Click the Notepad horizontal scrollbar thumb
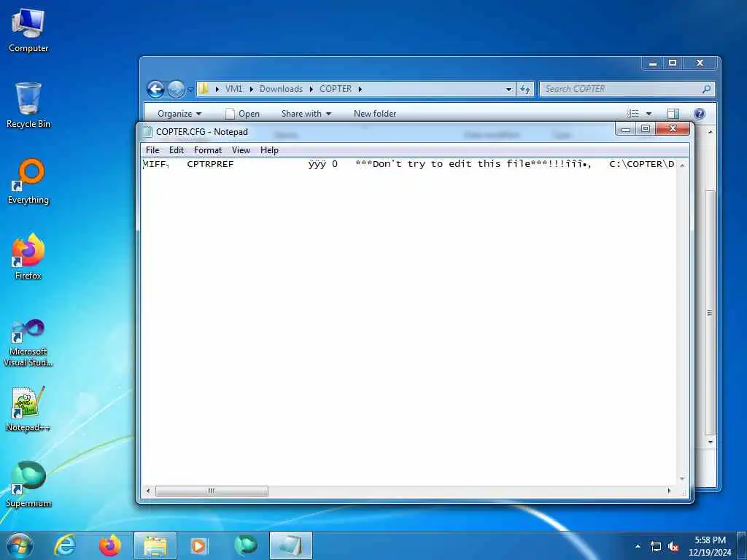This screenshot has width=747, height=560. coord(212,491)
